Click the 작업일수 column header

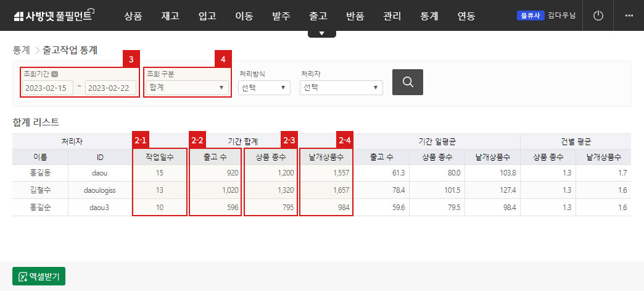coord(159,157)
